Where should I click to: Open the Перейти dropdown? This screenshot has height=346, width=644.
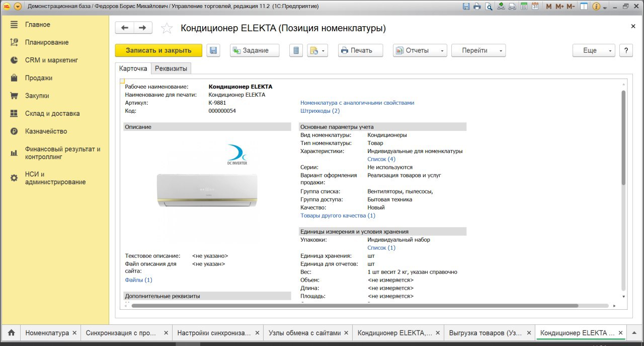[478, 50]
